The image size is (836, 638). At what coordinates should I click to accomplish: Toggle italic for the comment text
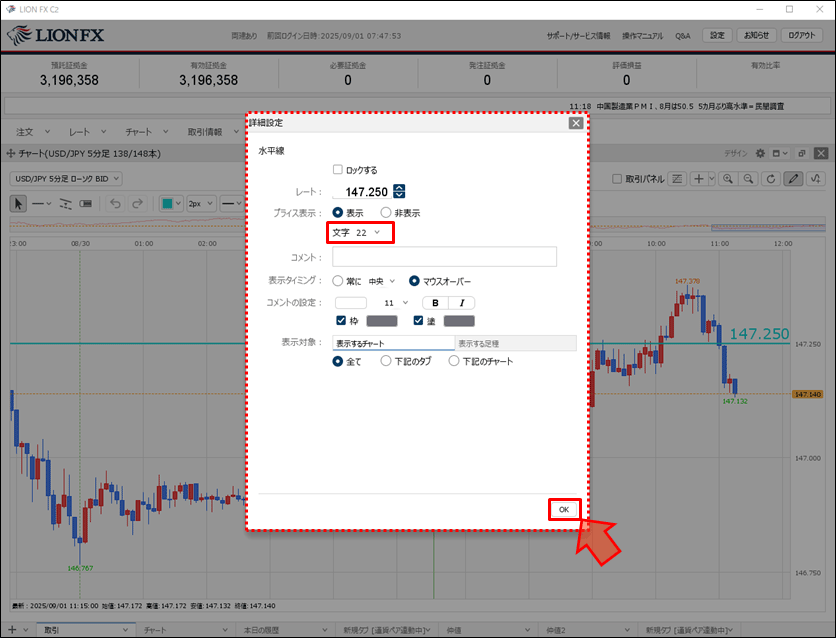click(462, 303)
